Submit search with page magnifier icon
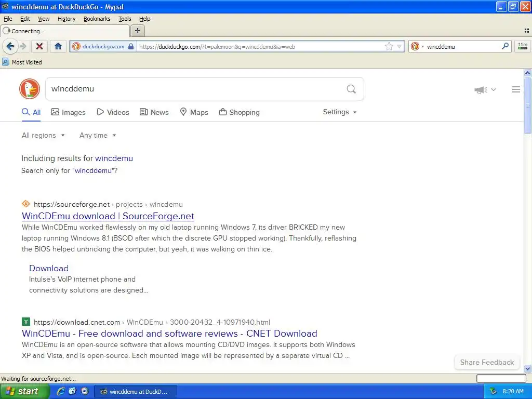The image size is (532, 399). [x=351, y=89]
